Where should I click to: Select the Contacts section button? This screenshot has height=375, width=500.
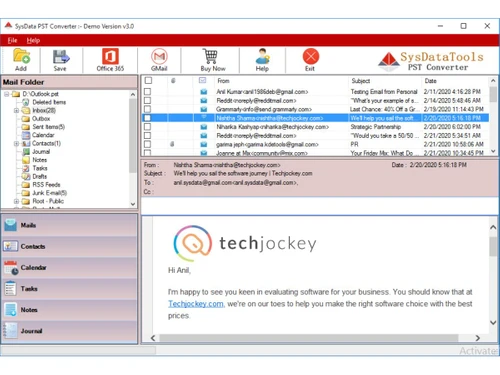(69, 246)
